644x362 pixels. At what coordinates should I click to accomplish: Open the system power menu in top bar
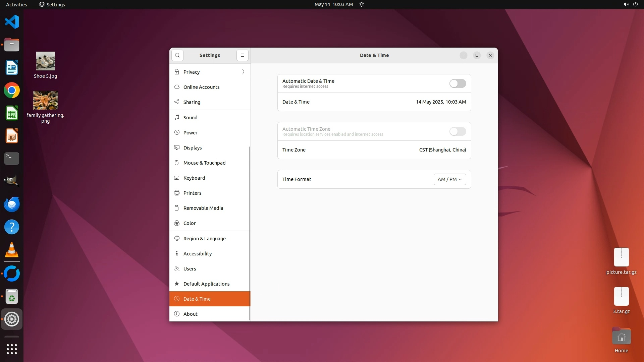[x=635, y=4]
